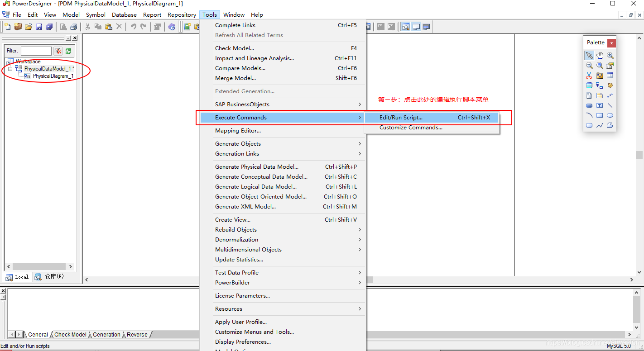Open the Database menu

(x=124, y=15)
